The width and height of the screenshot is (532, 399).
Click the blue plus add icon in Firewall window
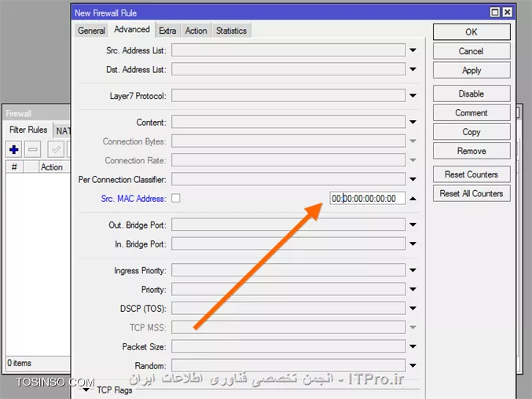click(14, 149)
